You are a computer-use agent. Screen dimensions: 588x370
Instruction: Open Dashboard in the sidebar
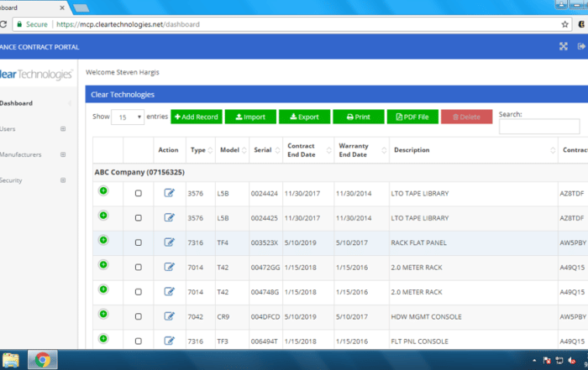[16, 103]
